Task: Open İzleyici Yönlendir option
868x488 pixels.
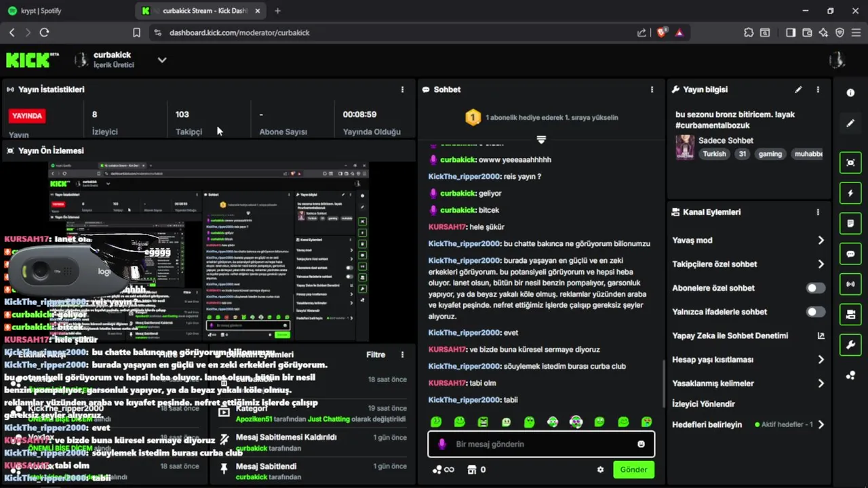Action: pos(703,404)
